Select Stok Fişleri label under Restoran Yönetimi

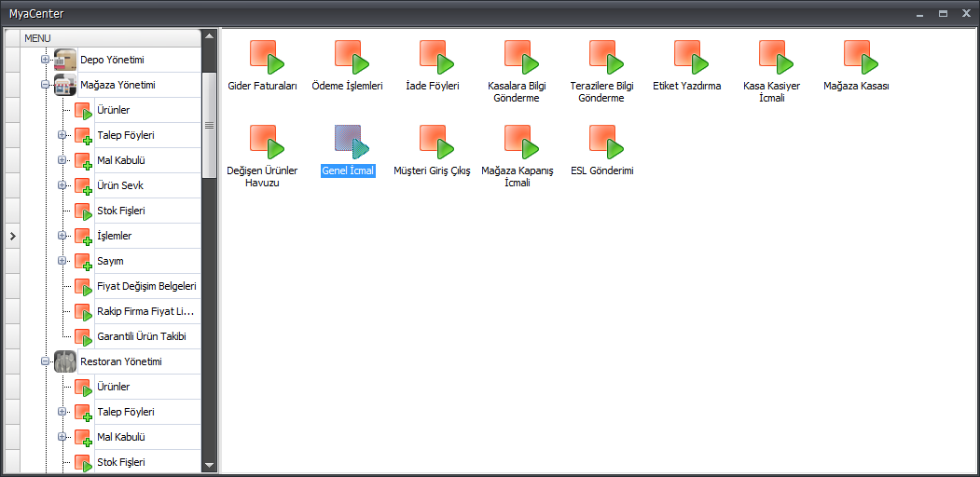[x=121, y=462]
